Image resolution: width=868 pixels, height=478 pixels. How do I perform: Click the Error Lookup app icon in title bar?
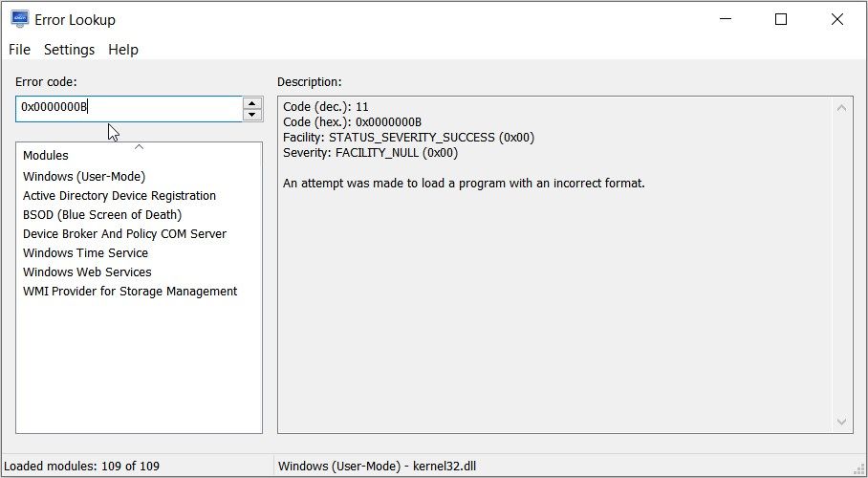pos(19,19)
